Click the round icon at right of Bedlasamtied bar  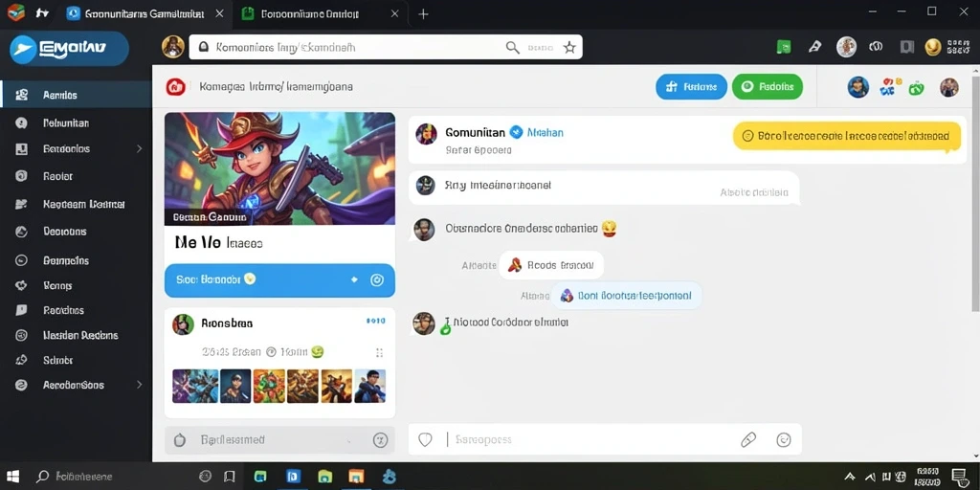(380, 440)
